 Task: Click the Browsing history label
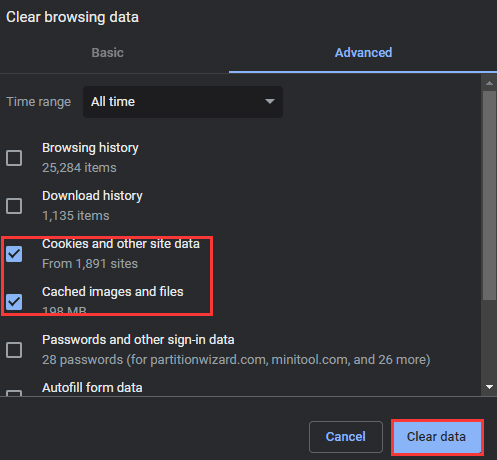[90, 148]
